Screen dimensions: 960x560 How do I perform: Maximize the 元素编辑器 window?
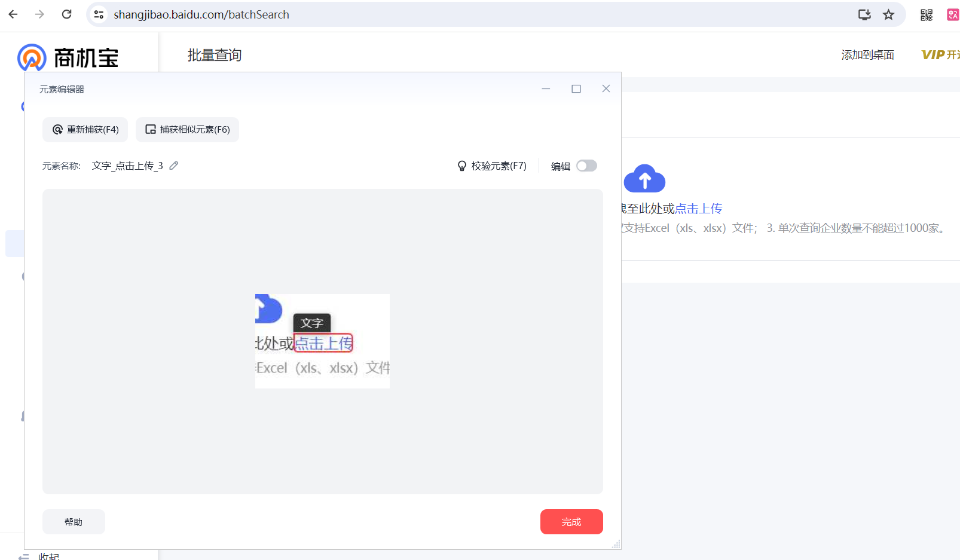tap(576, 88)
